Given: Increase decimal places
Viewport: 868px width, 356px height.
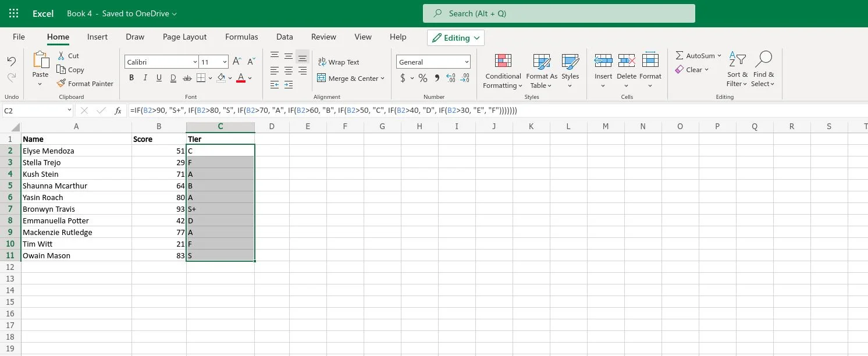Looking at the screenshot, I should pos(450,78).
